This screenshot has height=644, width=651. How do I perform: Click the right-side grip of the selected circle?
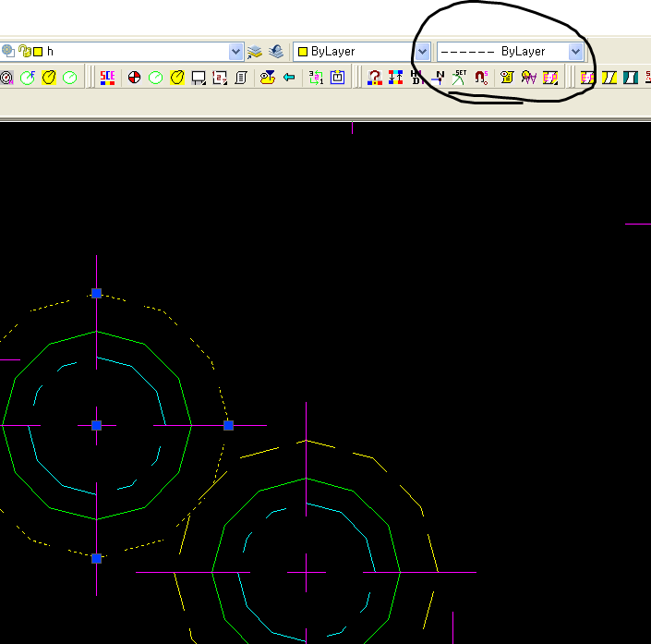[x=228, y=425]
